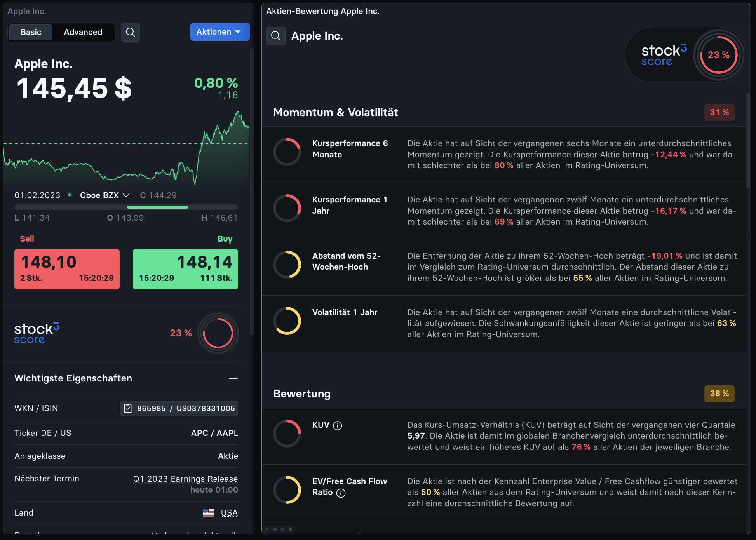Click the Volatilität 1 Jahr gauge
The width and height of the screenshot is (756, 540).
[x=287, y=321]
